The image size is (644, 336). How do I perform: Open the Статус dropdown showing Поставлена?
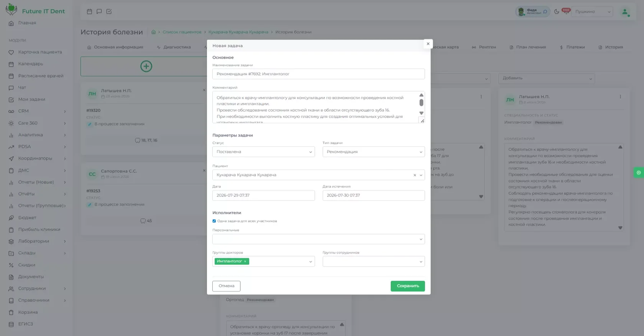tap(263, 152)
